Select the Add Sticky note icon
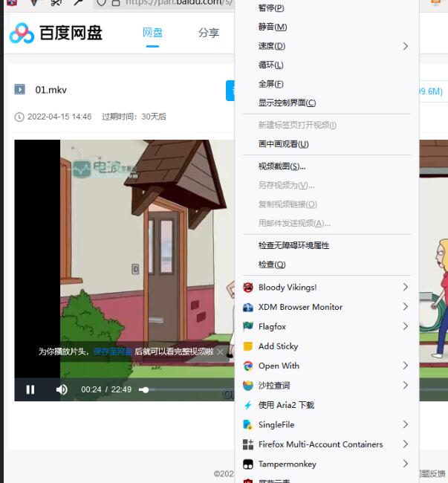This screenshot has height=483, width=448. [x=248, y=346]
